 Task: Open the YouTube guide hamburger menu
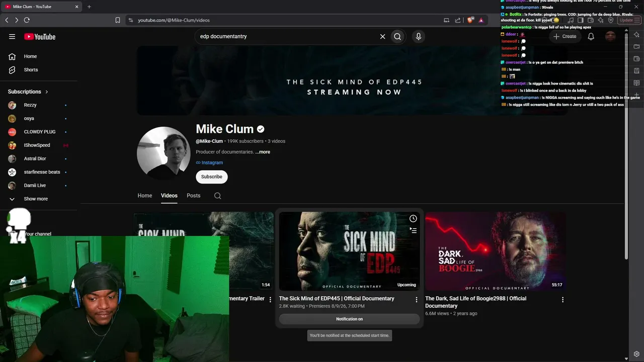click(x=12, y=37)
